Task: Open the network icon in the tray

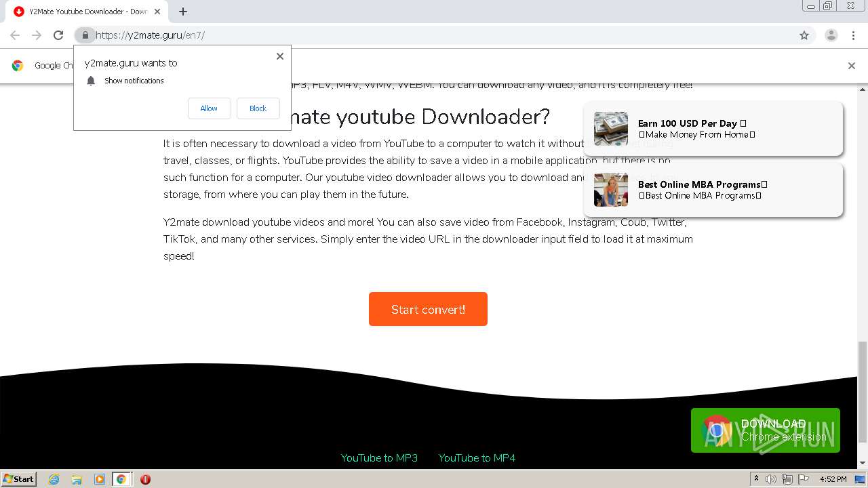Action: (787, 479)
